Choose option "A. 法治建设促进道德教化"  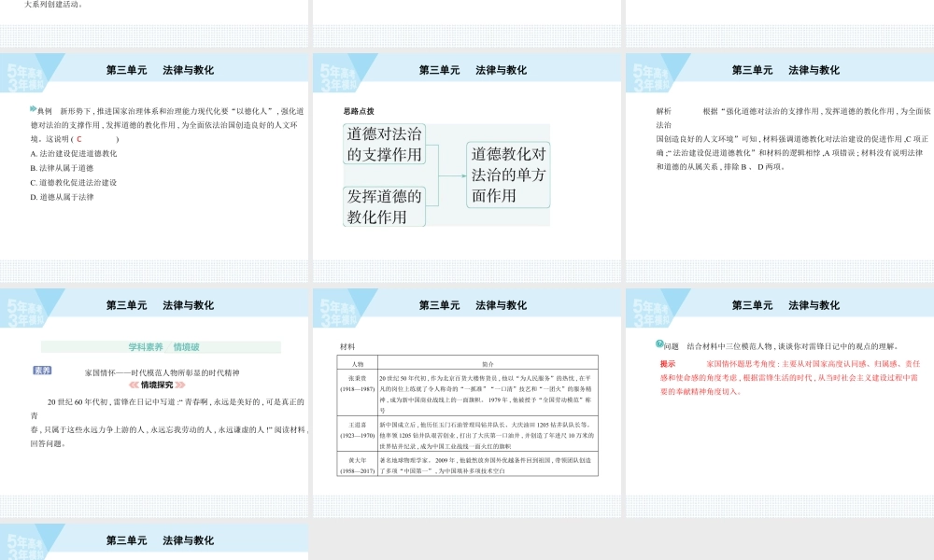(x=74, y=154)
